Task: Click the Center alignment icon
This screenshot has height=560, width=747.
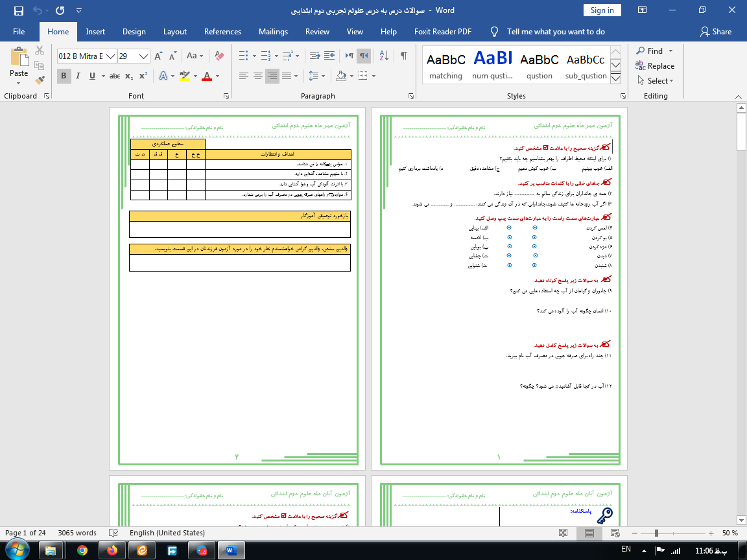Action: [258, 76]
